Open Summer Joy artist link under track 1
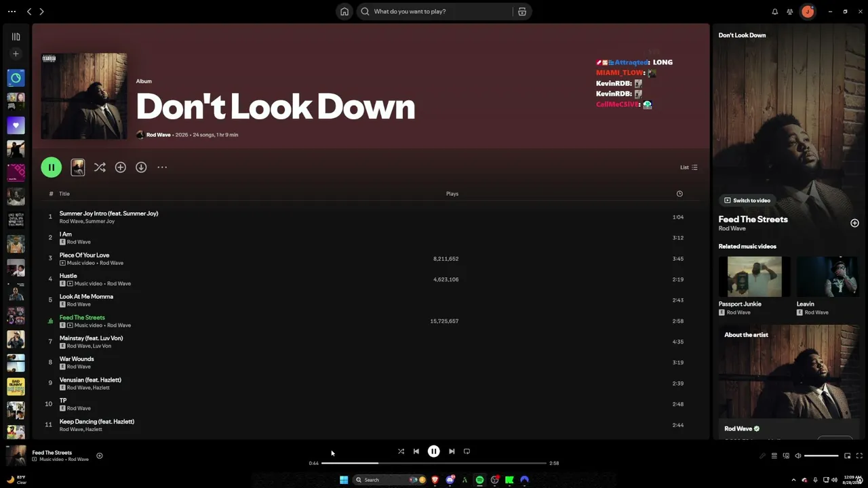This screenshot has width=868, height=488. point(100,222)
